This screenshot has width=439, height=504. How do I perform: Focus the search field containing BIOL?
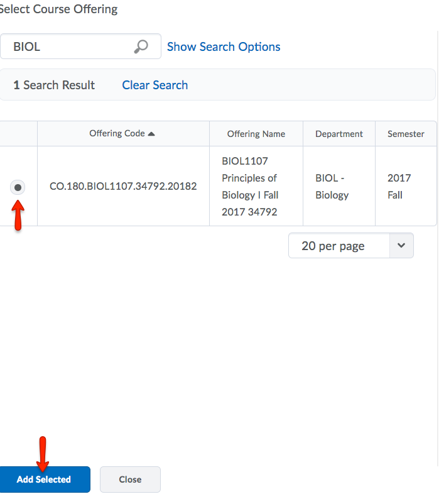point(69,47)
